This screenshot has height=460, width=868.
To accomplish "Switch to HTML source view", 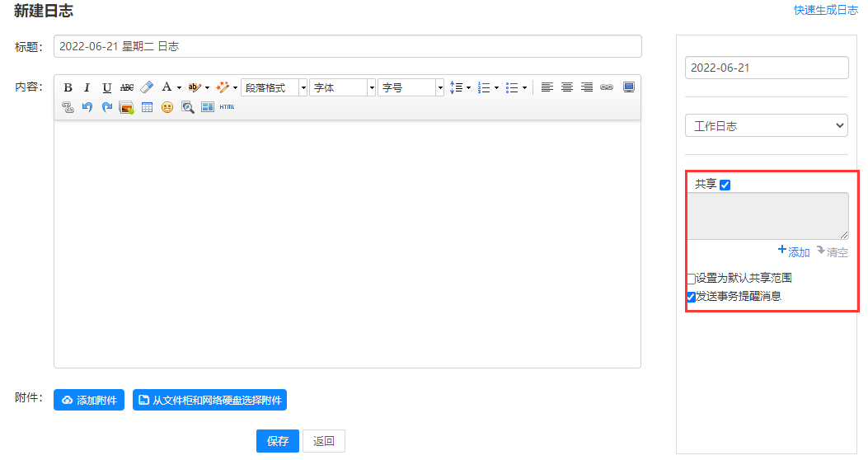I will pyautogui.click(x=227, y=107).
